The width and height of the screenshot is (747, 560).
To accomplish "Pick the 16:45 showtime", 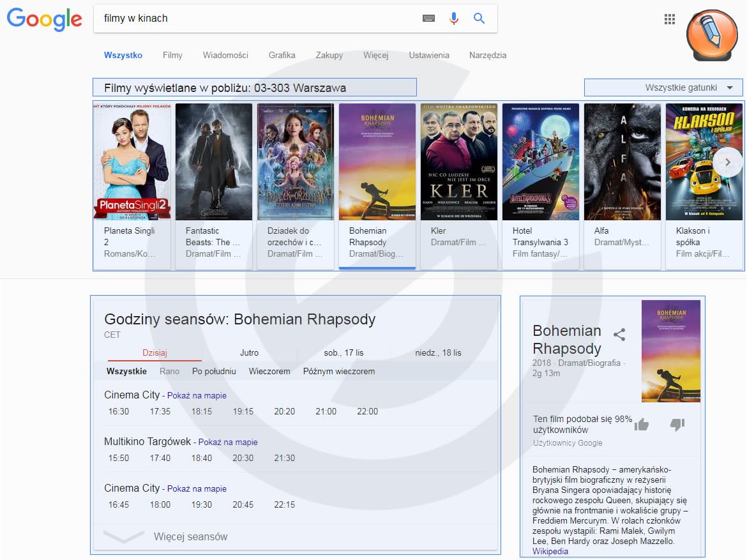I will pyautogui.click(x=119, y=504).
